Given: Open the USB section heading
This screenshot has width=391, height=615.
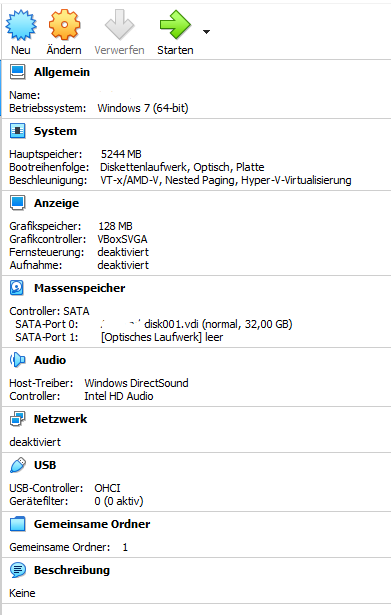Looking at the screenshot, I should pyautogui.click(x=45, y=465).
